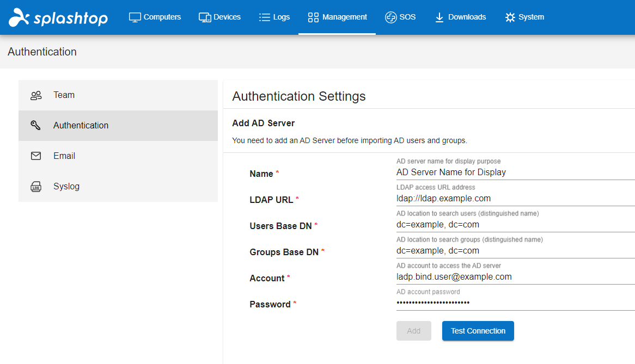
Task: Click the Test Connection button
Action: coord(478,331)
